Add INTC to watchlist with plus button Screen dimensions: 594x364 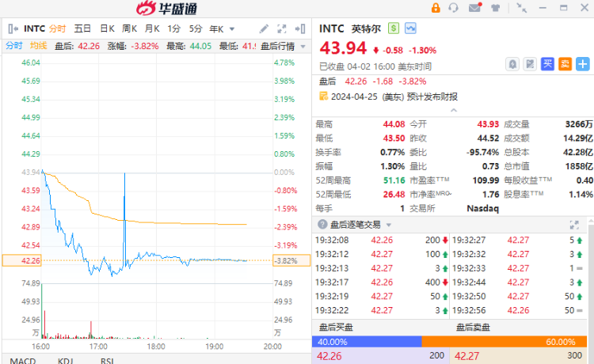click(583, 64)
